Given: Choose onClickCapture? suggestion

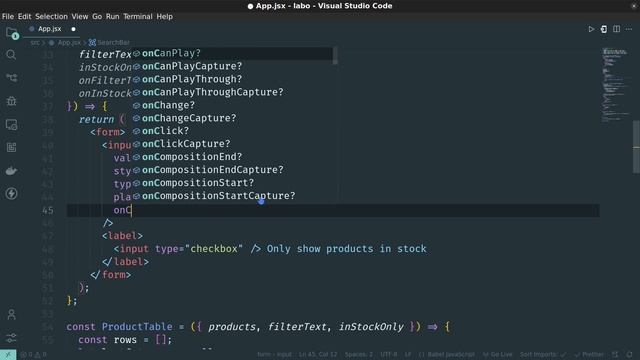Looking at the screenshot, I should 233,144.
